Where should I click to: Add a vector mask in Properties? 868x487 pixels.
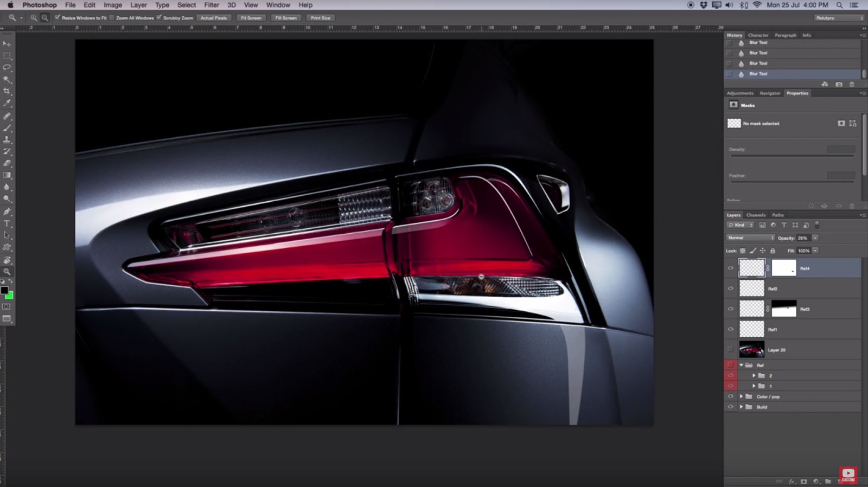[x=853, y=124]
